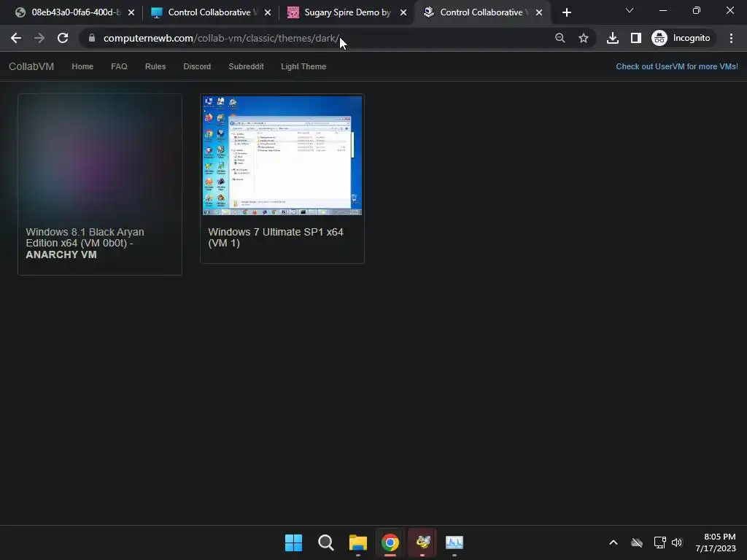747x560 pixels.
Task: Click the monitor graph app taskbar icon
Action: tap(454, 542)
